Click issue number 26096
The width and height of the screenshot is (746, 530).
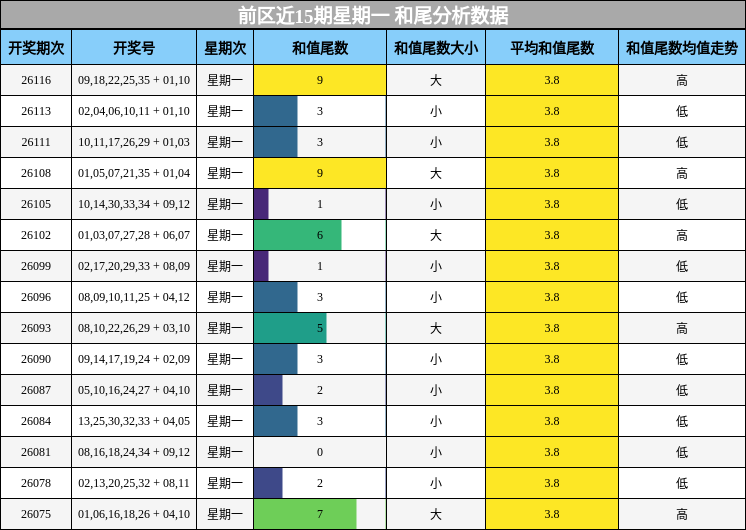pos(36,297)
